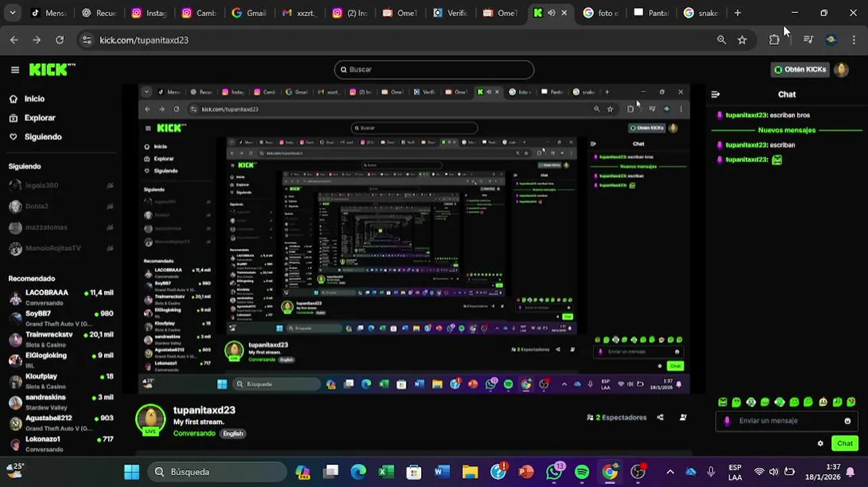Click the KICK logo

tap(52, 70)
